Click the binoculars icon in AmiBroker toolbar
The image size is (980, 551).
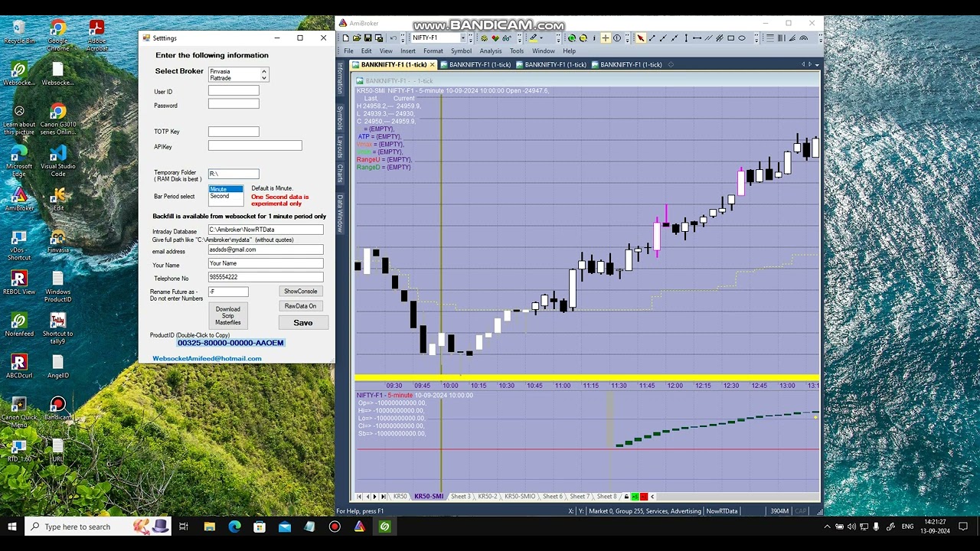(506, 37)
